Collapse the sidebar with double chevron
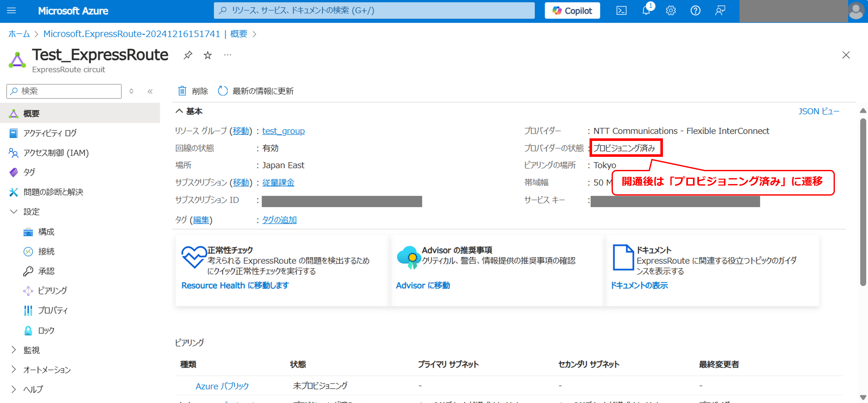This screenshot has height=403, width=868. (x=150, y=91)
